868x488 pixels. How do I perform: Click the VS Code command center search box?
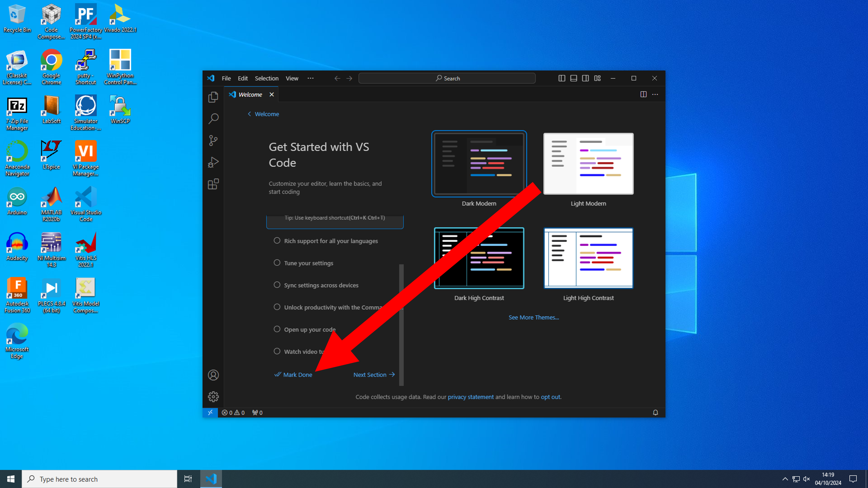[x=447, y=78]
